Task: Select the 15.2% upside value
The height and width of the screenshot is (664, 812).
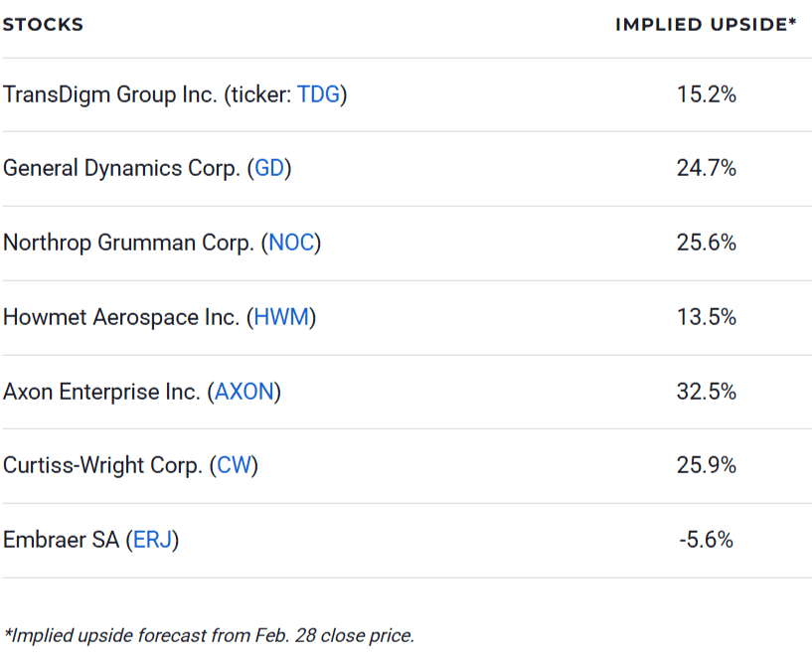Action: (x=706, y=94)
